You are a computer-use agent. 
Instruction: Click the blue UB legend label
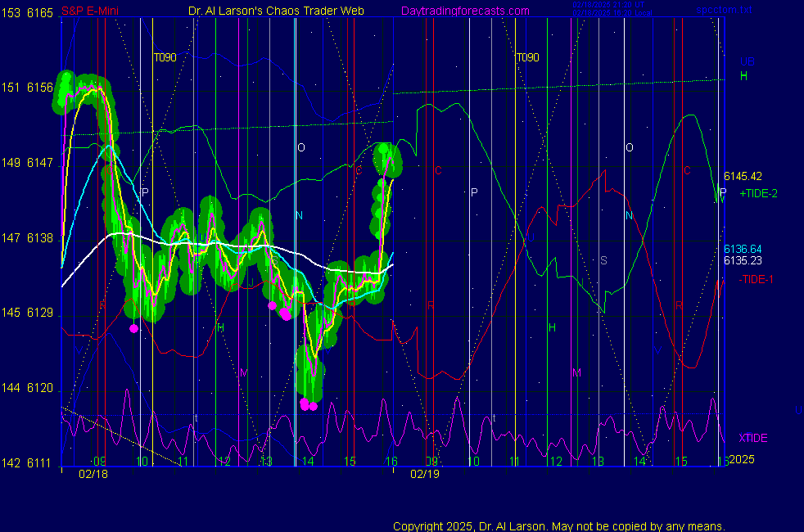point(747,61)
